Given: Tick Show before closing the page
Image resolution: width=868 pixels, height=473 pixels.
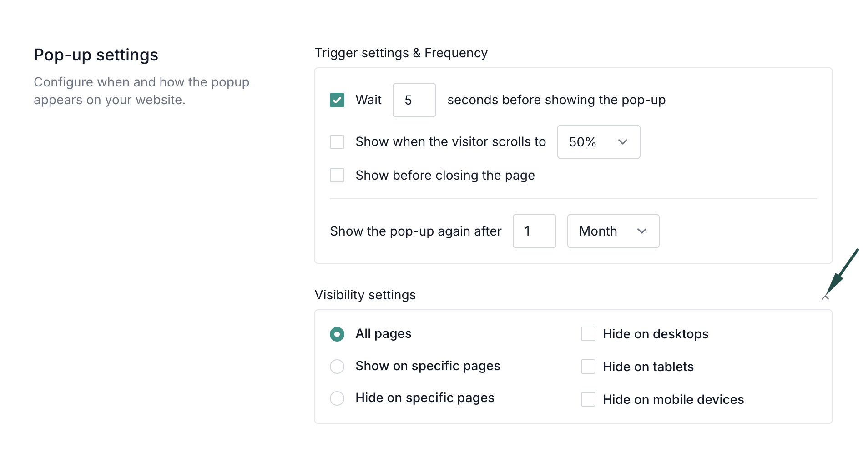Looking at the screenshot, I should tap(337, 175).
